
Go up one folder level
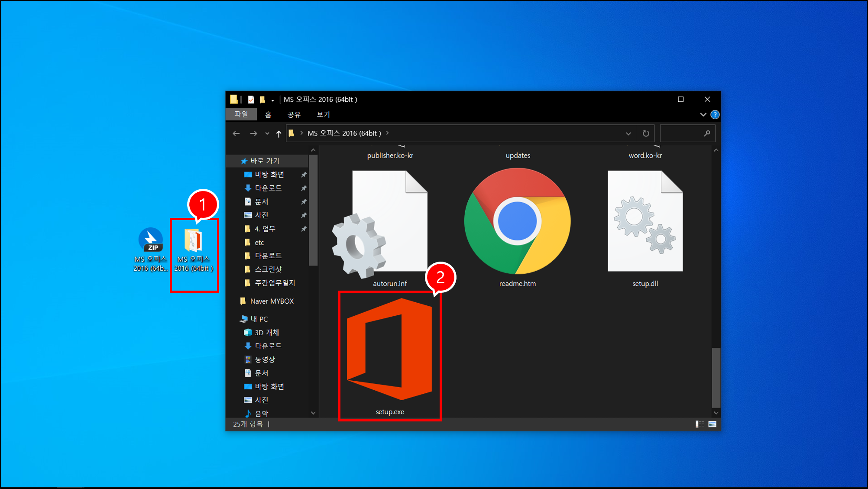tap(279, 133)
